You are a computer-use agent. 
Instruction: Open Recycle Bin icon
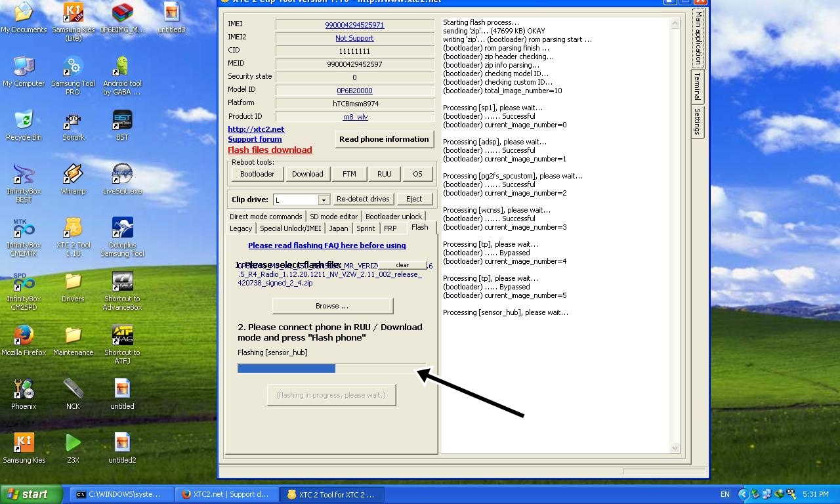pos(24,125)
